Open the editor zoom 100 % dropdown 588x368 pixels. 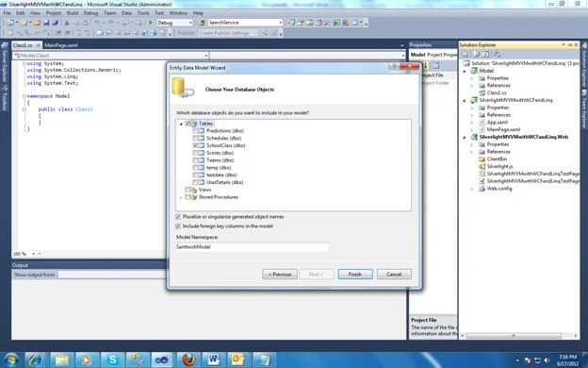pos(33,254)
